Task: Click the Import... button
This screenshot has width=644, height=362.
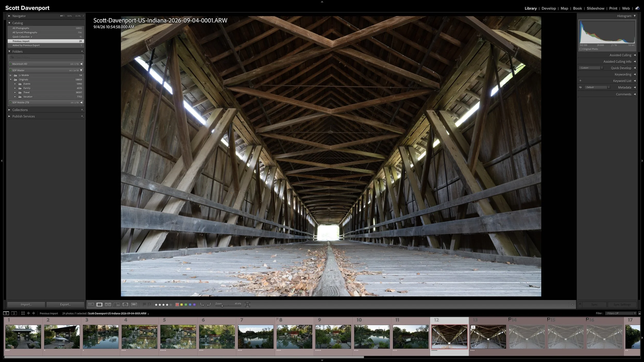Action: 26,305
